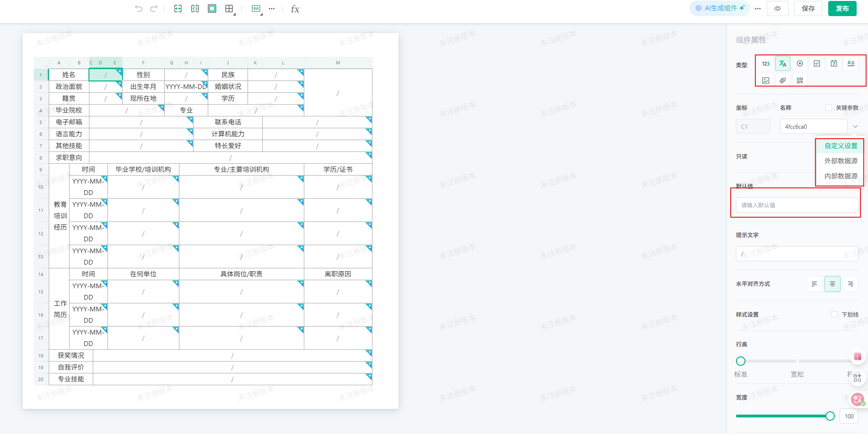Click column header F
Image resolution: width=868 pixels, height=434 pixels.
click(143, 62)
